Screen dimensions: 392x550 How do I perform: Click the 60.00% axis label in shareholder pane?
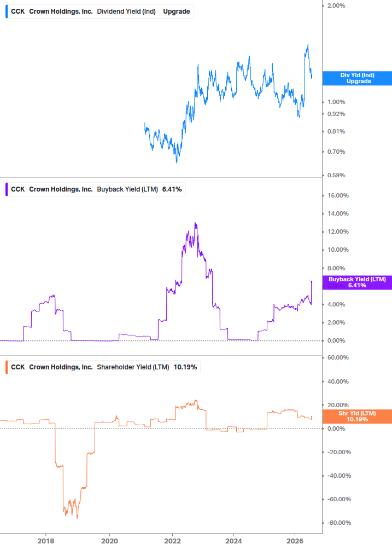338,358
